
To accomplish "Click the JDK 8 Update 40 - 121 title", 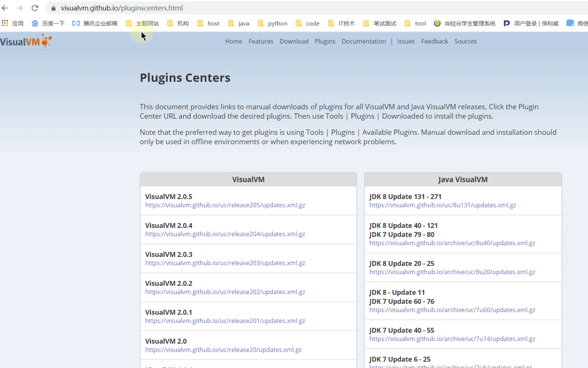I will pyautogui.click(x=404, y=226).
